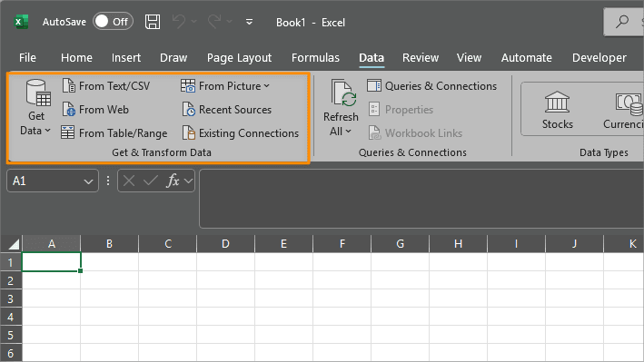Screen dimensions: 644x362
Task: Import data From Web
Action: 95,110
